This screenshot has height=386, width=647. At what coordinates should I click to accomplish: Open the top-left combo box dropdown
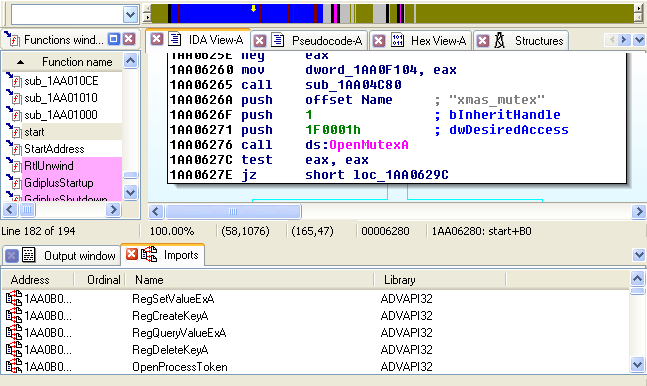[x=130, y=15]
